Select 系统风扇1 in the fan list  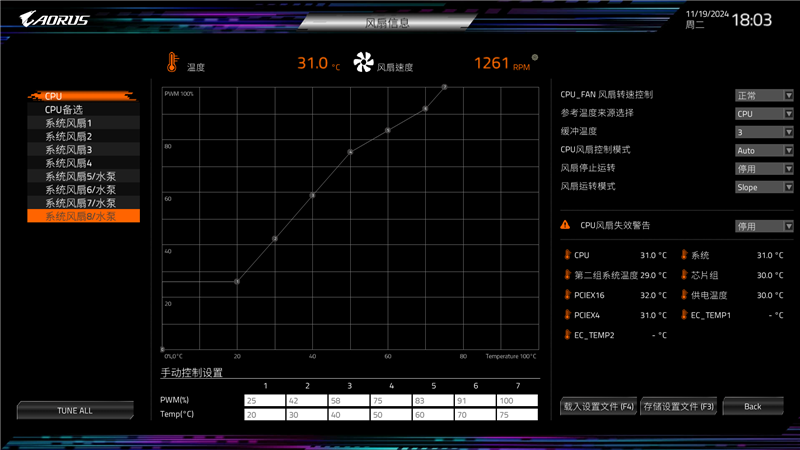(83, 123)
